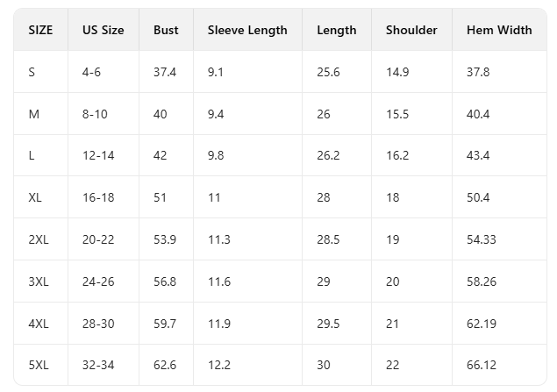Select the S size row label
557x392 pixels.
pyautogui.click(x=32, y=72)
